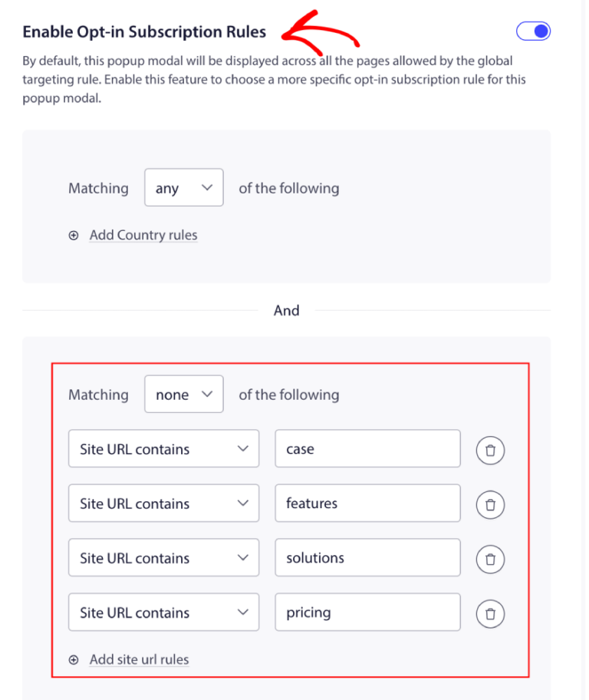Expand the Site URL dropdown beside 'solutions'
The image size is (589, 700).
pyautogui.click(x=163, y=557)
